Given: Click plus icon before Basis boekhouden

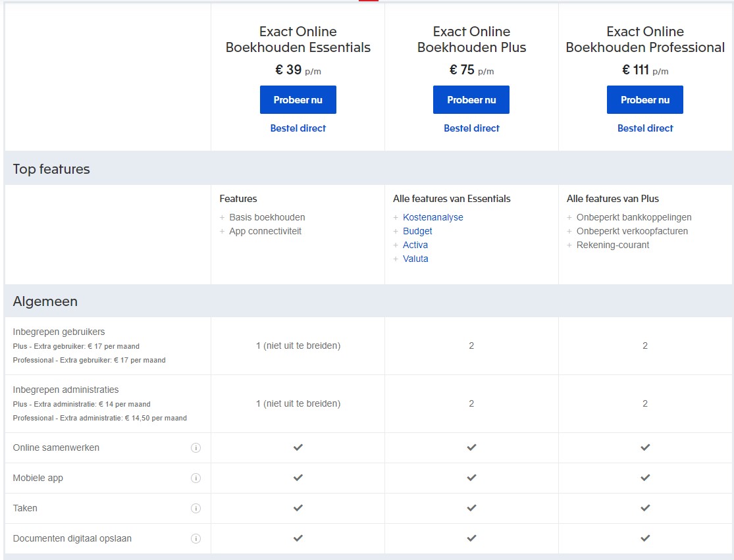Looking at the screenshot, I should point(223,218).
